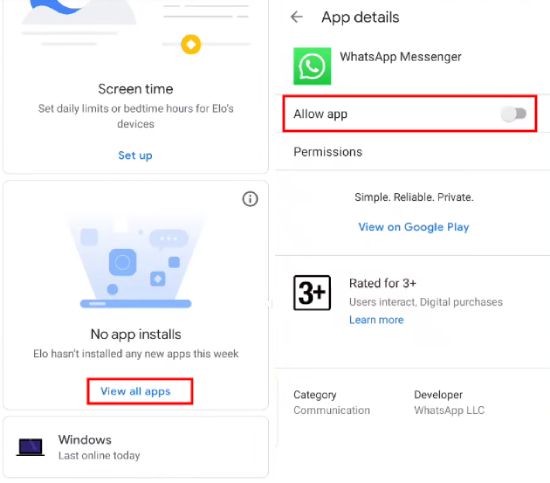Open the Windows Last online today device row
The width and height of the screenshot is (550, 483).
tap(136, 447)
